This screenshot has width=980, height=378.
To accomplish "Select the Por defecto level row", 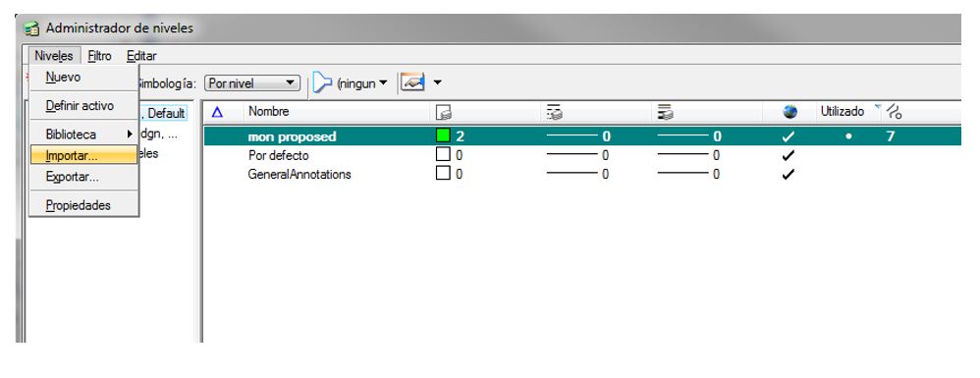I will click(x=582, y=155).
